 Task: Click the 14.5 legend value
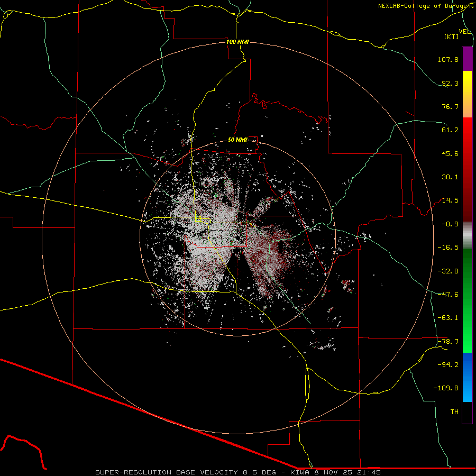coord(450,200)
